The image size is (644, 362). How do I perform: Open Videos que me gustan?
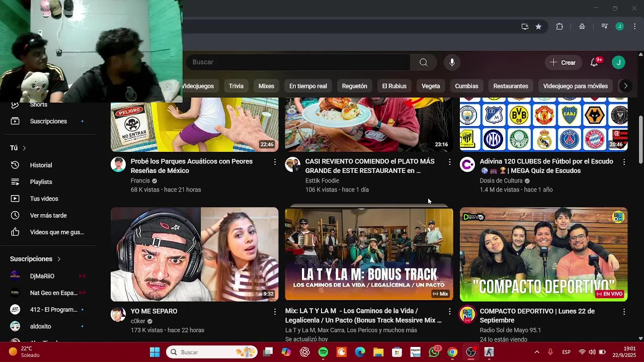(x=48, y=232)
